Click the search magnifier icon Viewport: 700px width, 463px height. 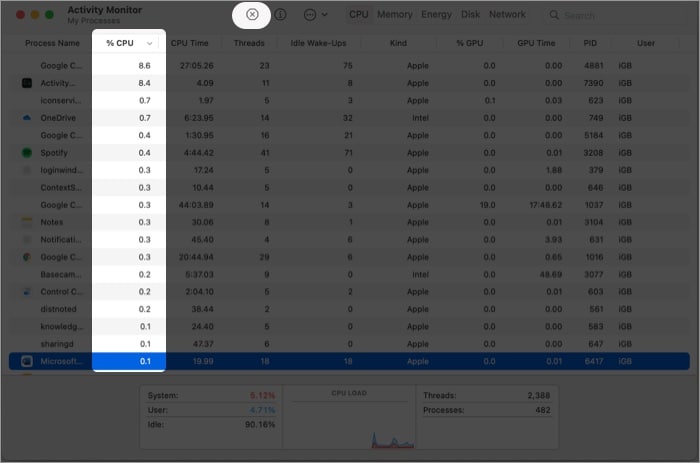click(554, 15)
